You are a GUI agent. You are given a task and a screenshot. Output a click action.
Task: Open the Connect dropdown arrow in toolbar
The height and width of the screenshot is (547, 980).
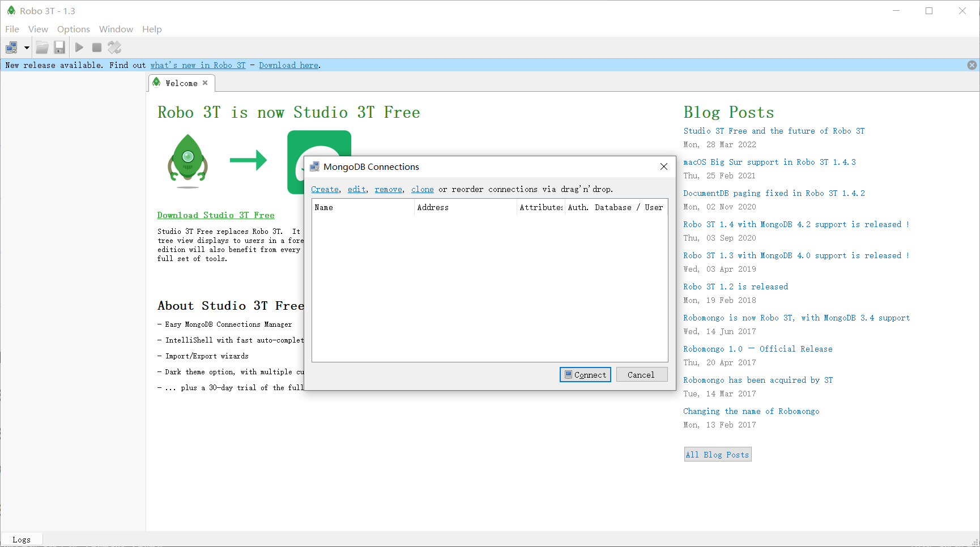pos(27,48)
